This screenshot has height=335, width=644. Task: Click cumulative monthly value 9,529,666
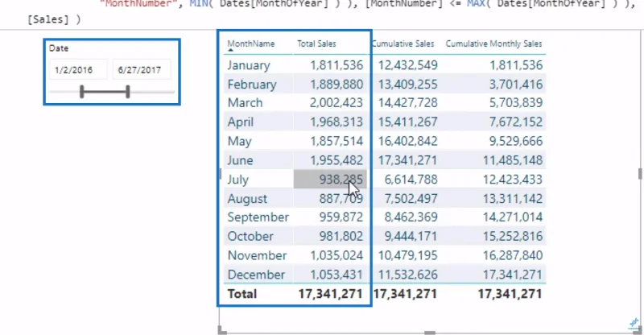tap(516, 142)
